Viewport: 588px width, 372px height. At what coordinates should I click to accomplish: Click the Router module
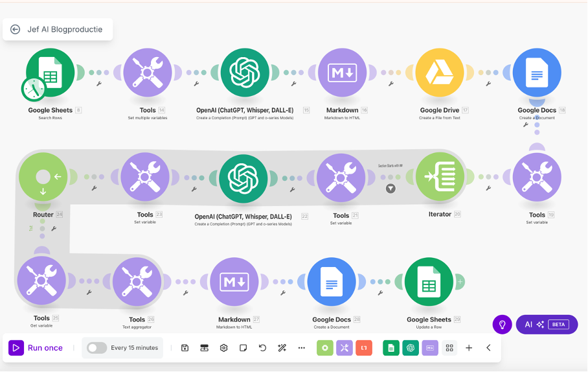tap(43, 177)
